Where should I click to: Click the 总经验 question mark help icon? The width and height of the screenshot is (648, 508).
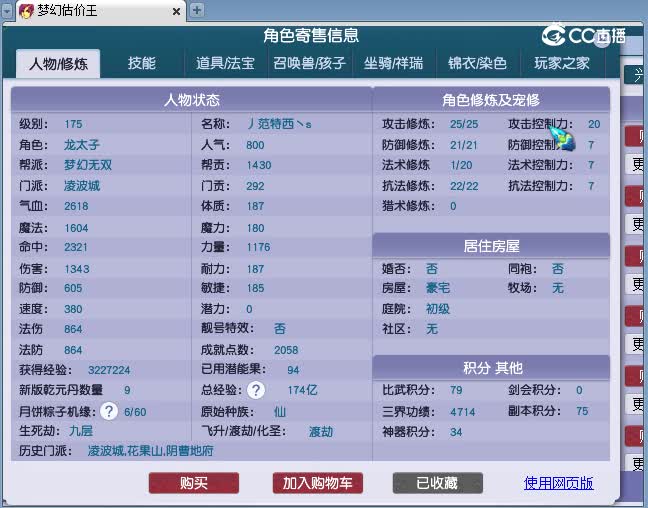pyautogui.click(x=256, y=390)
